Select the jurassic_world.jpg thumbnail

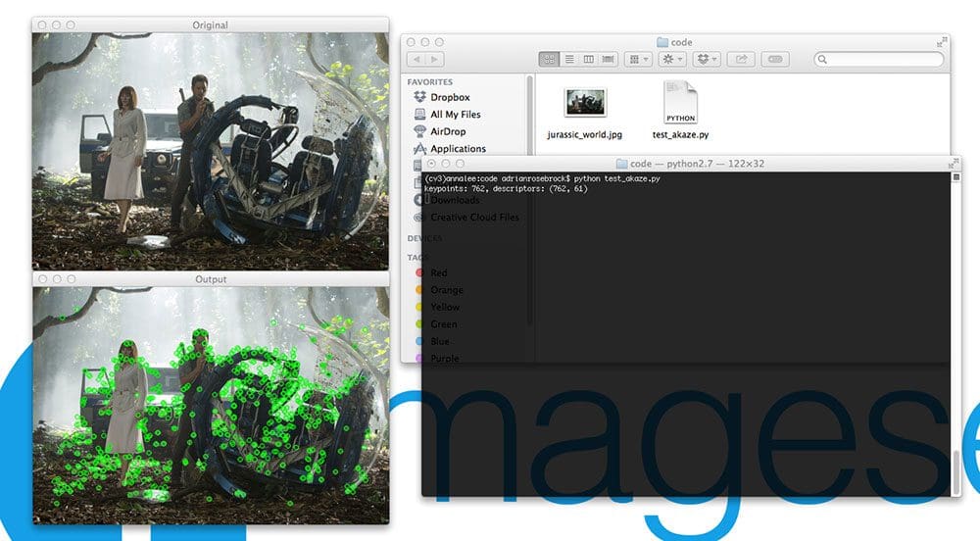coord(585,103)
